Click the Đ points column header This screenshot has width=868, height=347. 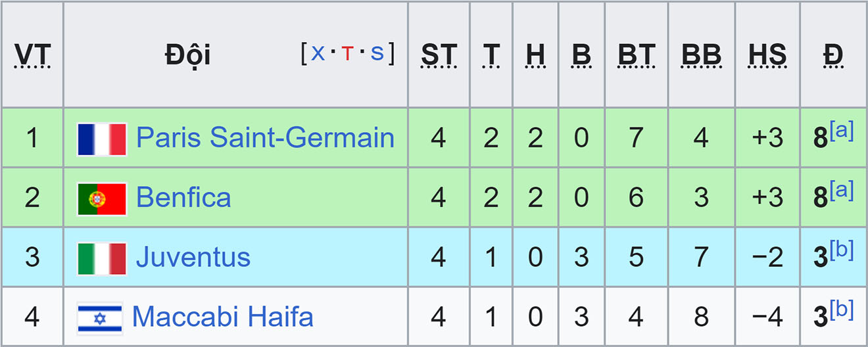[833, 56]
